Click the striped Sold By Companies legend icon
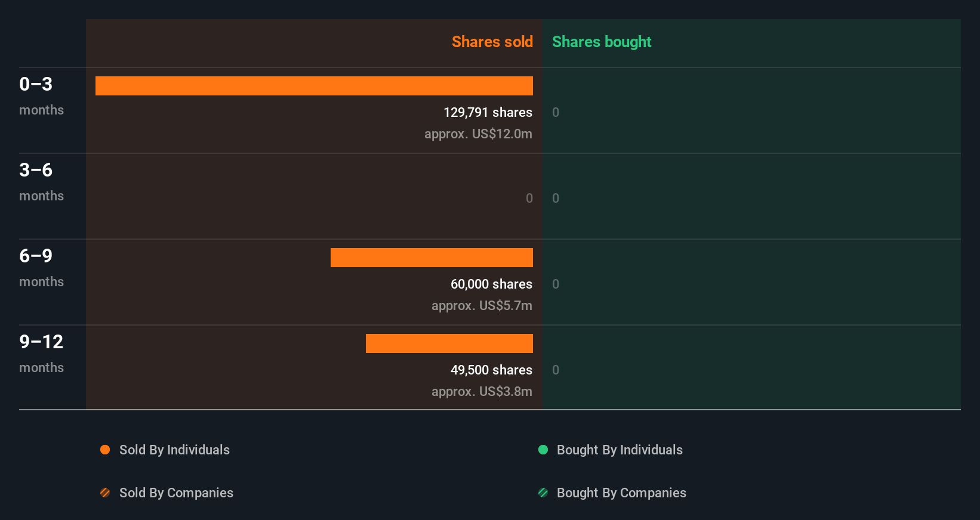The width and height of the screenshot is (980, 520). 105,493
